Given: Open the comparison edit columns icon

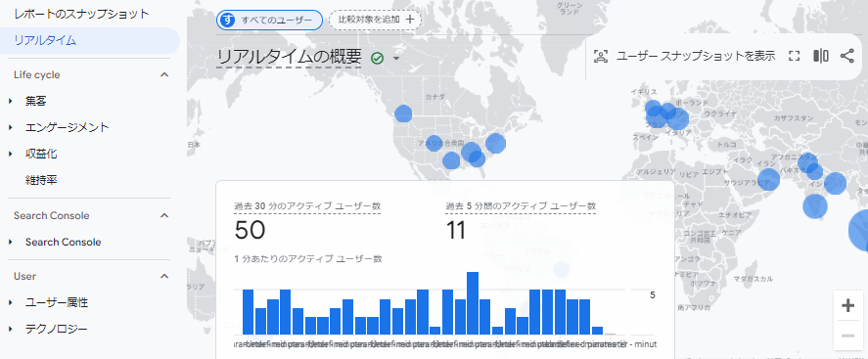Looking at the screenshot, I should 821,56.
